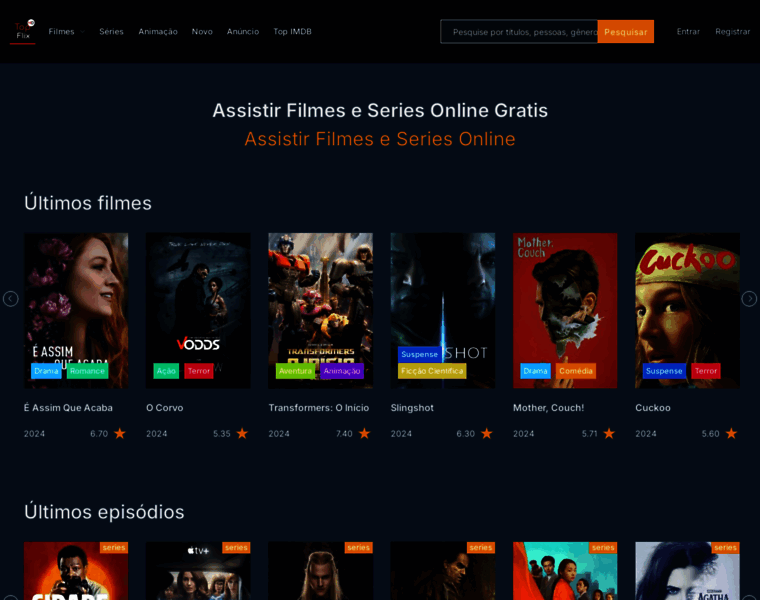Image resolution: width=760 pixels, height=600 pixels.
Task: Open É Assim Que Acaba poster
Action: tap(76, 310)
